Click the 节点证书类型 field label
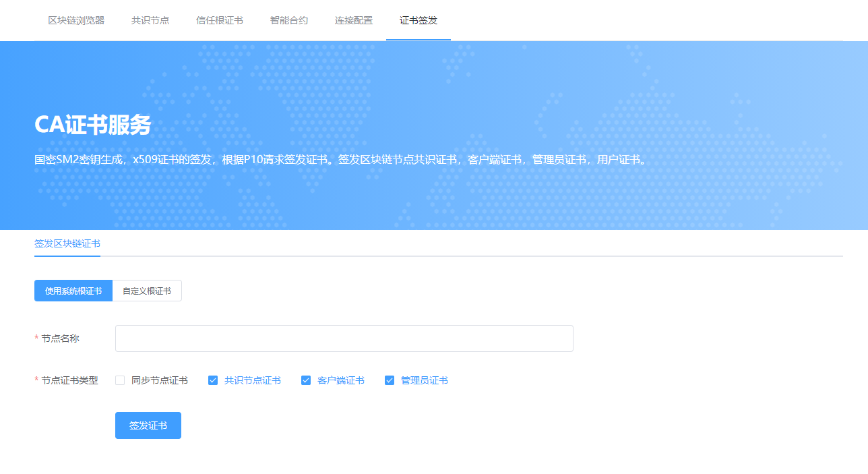 pyautogui.click(x=69, y=380)
